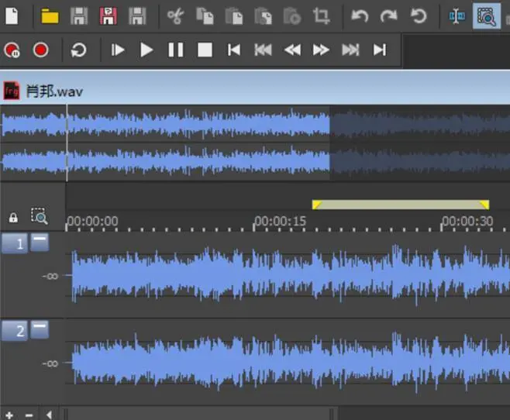Click the dimmed part of the overview waveform
The height and width of the screenshot is (420, 510).
pos(419,143)
